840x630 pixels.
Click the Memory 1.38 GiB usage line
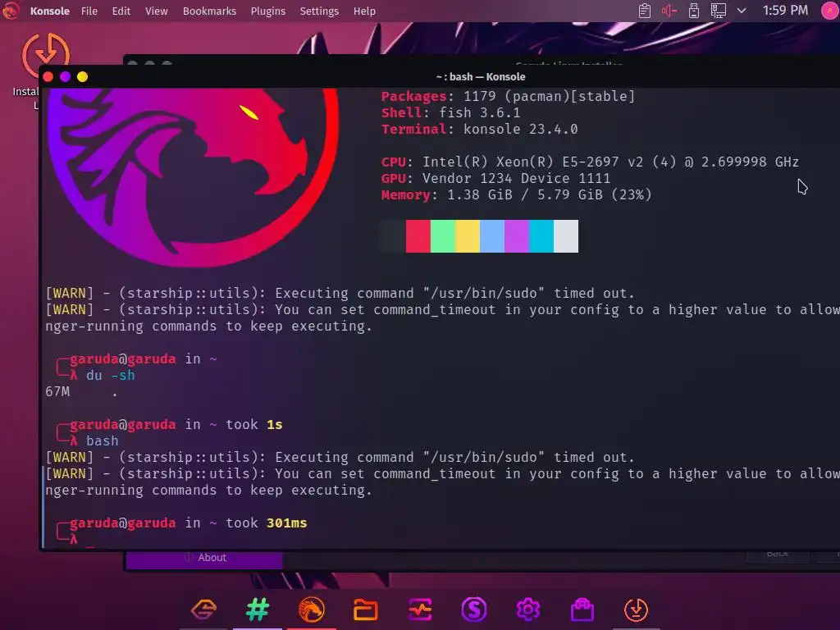[516, 194]
